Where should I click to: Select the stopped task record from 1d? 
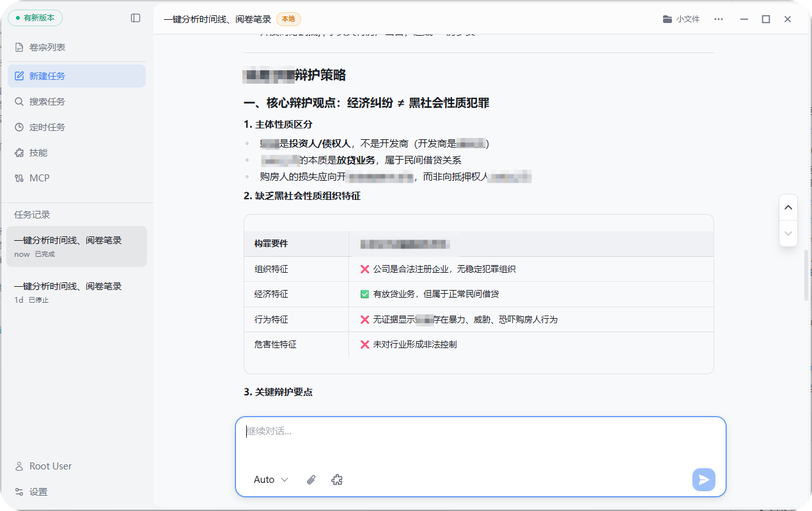(x=77, y=293)
